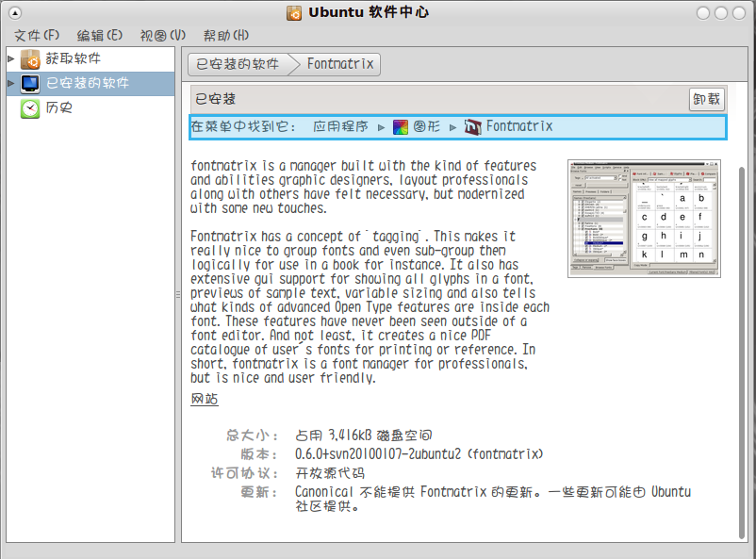Open the 文件(F) menu
Screen dimensions: 756x559
[37, 35]
